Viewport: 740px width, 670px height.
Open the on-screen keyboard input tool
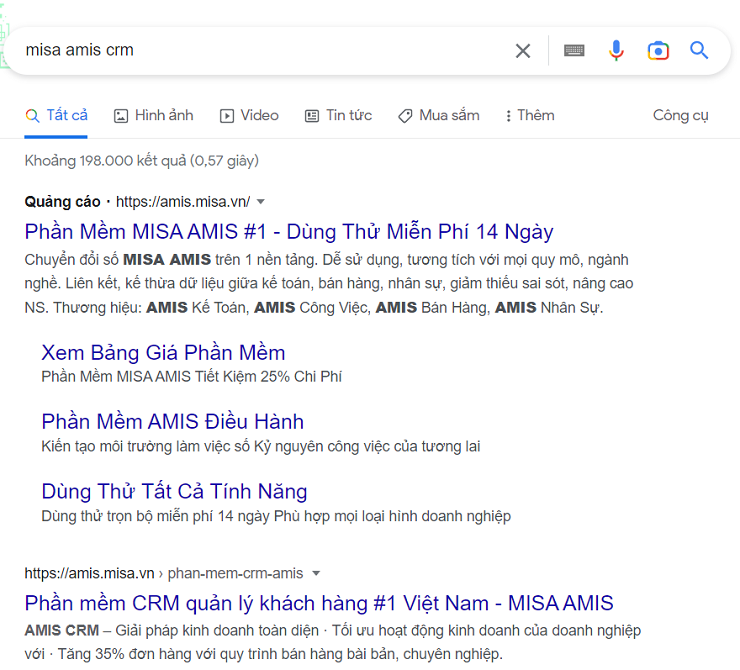pos(574,50)
